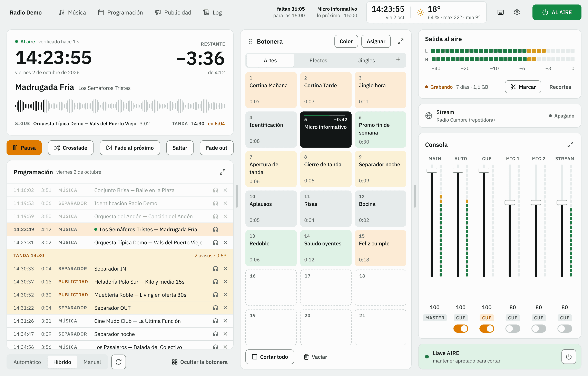Image resolution: width=588 pixels, height=376 pixels.
Task: Click the Pausa button
Action: (x=24, y=148)
